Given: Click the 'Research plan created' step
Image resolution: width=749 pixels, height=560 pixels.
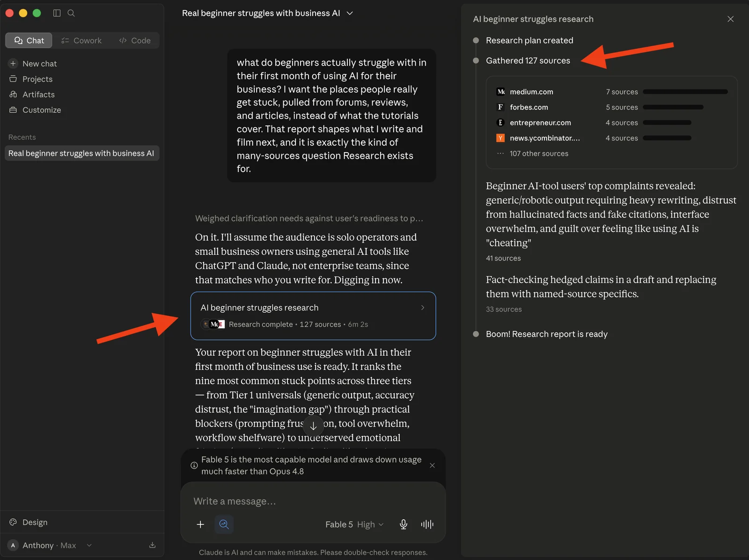Looking at the screenshot, I should [529, 40].
